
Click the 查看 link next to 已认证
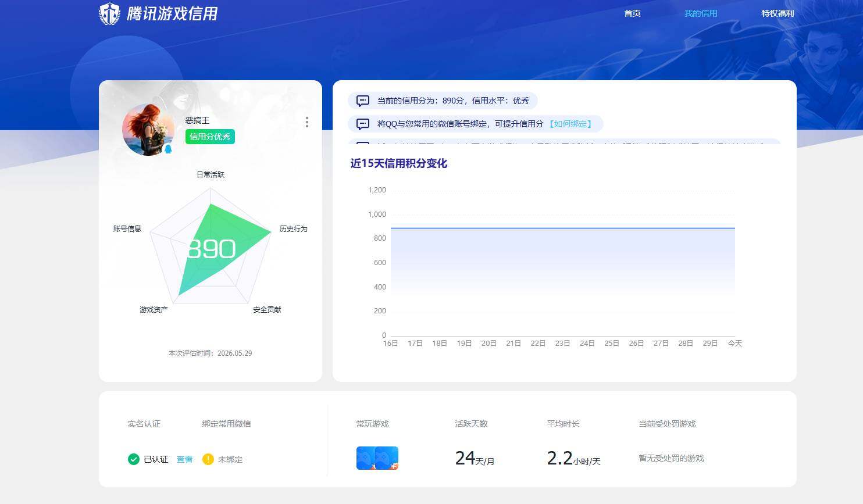tap(184, 459)
